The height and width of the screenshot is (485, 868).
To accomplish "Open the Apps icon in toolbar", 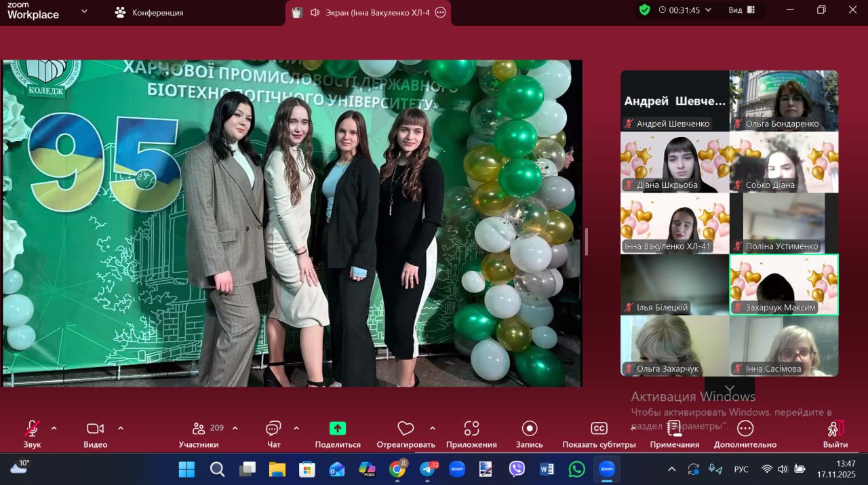I will pos(471,429).
